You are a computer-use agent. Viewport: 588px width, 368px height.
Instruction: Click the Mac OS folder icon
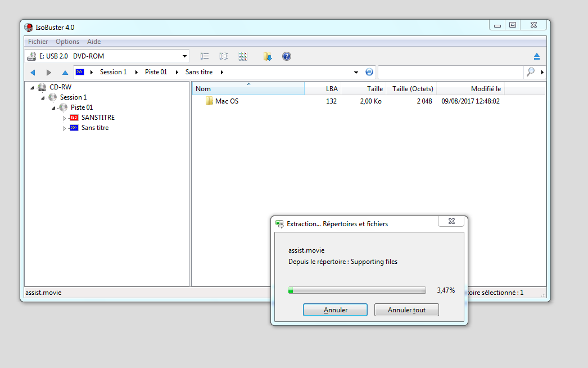tap(209, 101)
